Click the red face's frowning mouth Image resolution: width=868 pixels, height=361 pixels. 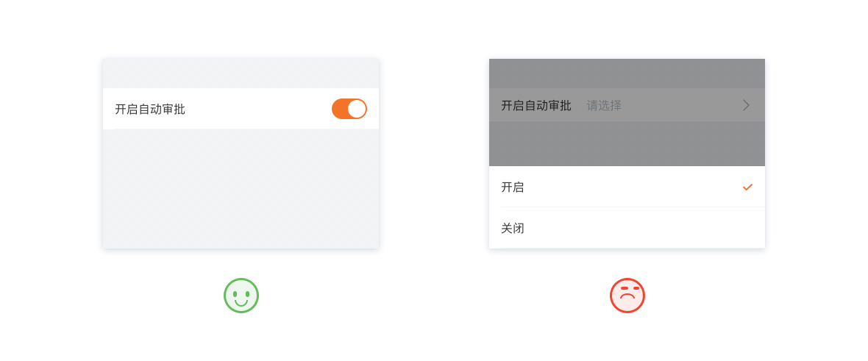pyautogui.click(x=627, y=297)
